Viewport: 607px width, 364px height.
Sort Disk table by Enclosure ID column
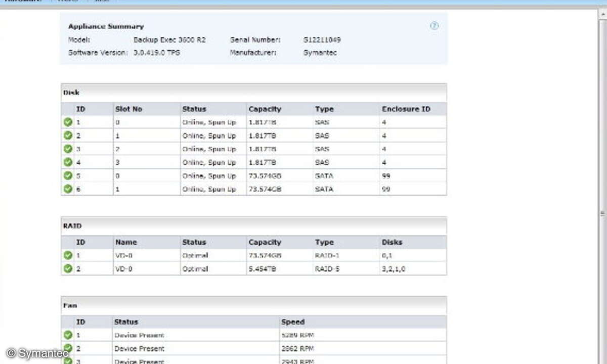pyautogui.click(x=407, y=109)
